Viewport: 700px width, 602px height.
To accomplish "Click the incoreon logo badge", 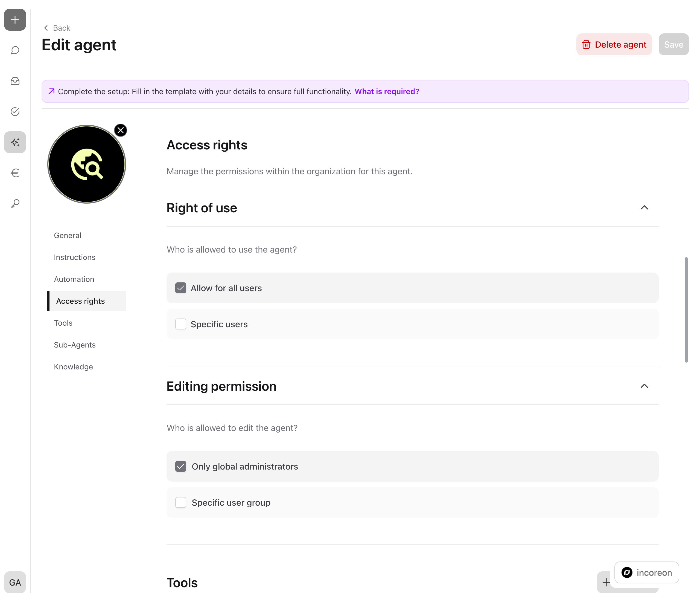I will [647, 573].
